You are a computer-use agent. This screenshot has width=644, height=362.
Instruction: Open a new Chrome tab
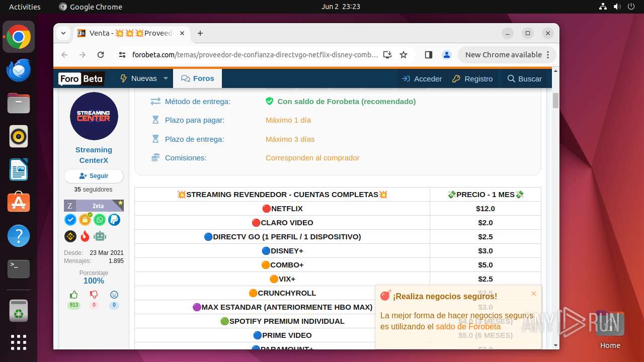(200, 33)
